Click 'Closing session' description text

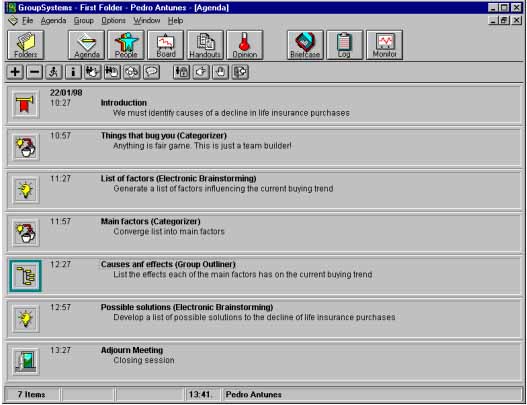coord(144,360)
